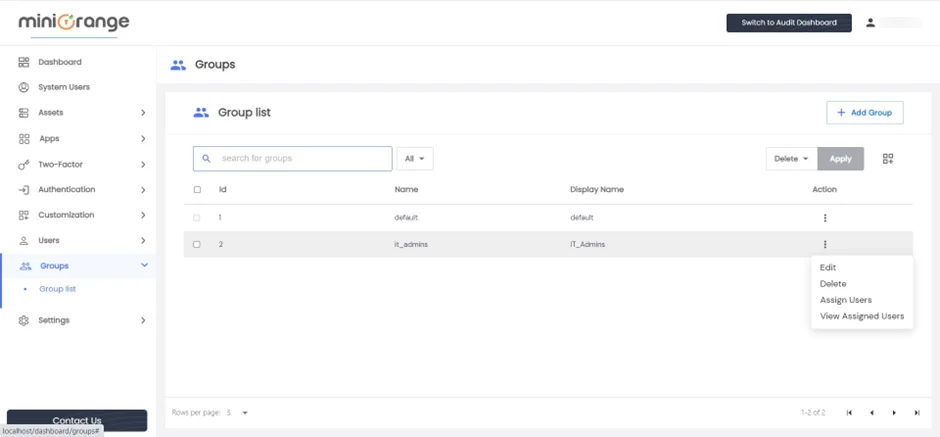Click the it_admins name cell
The width and height of the screenshot is (940, 437).
[411, 245]
